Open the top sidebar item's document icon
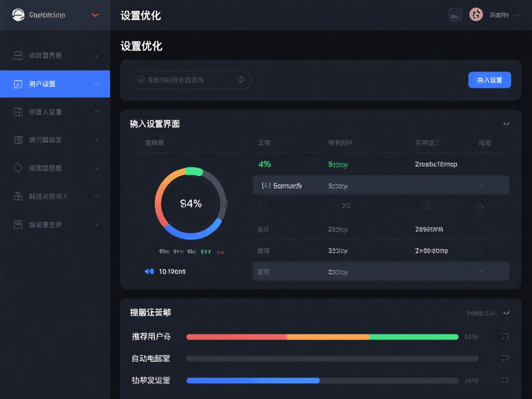This screenshot has width=532, height=399. point(18,56)
